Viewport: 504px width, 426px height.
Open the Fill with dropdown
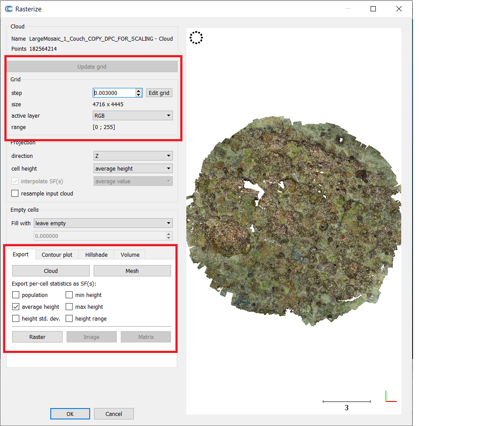pos(103,223)
